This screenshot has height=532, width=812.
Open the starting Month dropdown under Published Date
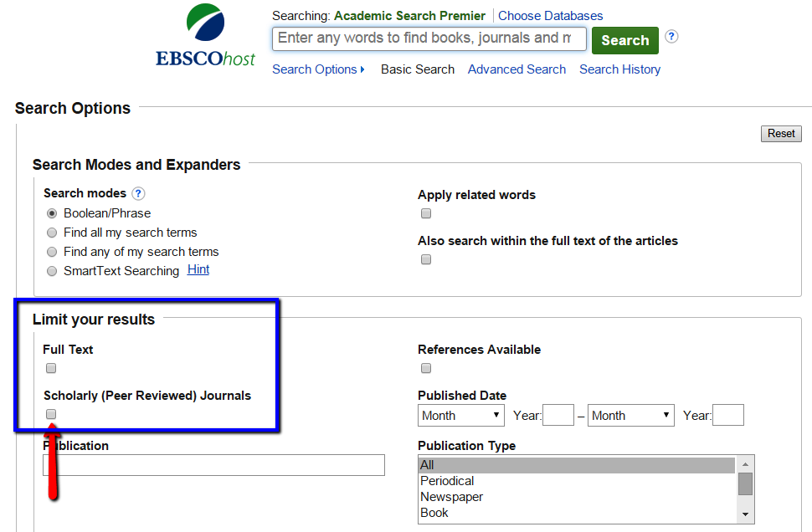tap(460, 415)
